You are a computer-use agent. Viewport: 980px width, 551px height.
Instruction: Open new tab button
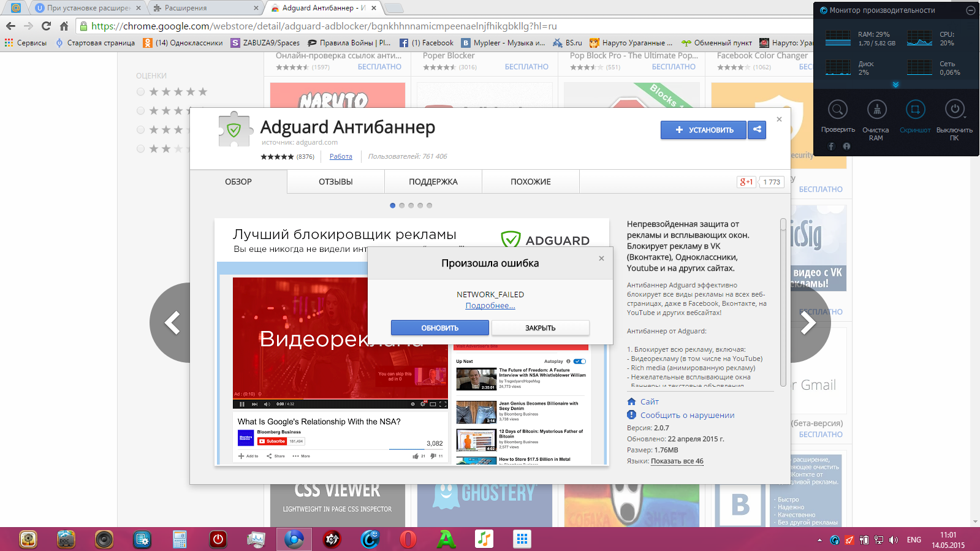(394, 8)
